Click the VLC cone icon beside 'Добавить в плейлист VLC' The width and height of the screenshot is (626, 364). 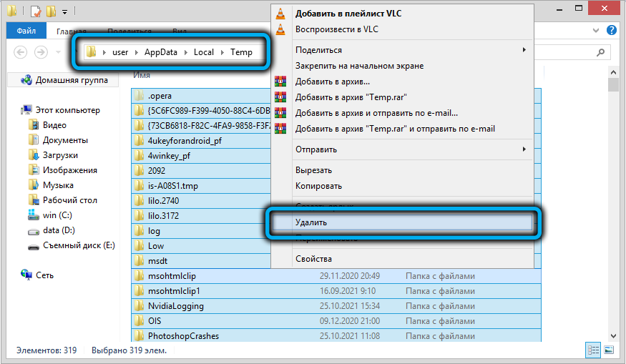click(x=281, y=14)
